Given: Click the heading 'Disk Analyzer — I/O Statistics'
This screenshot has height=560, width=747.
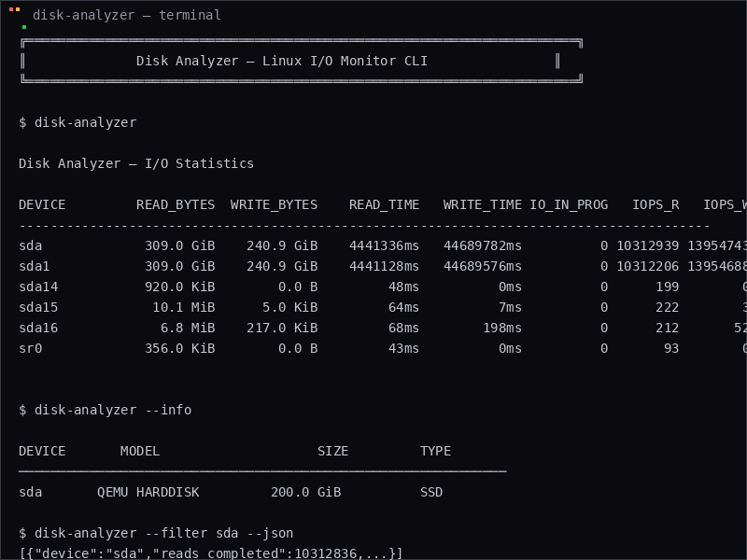Looking at the screenshot, I should 136,164.
